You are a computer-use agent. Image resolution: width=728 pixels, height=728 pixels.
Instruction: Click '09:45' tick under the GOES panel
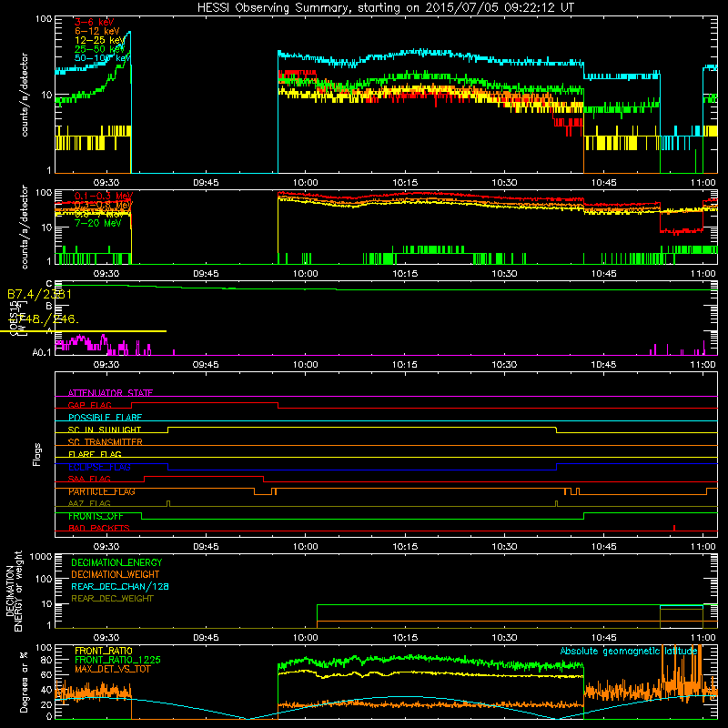(x=206, y=365)
